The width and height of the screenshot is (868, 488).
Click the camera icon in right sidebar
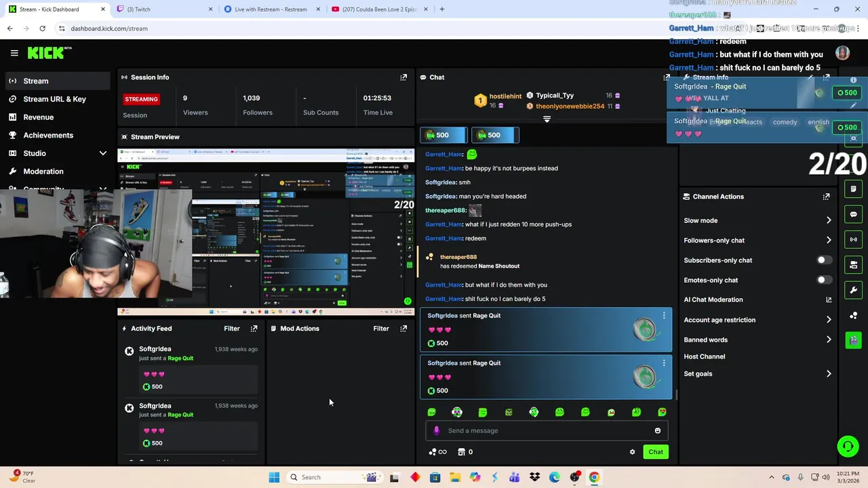853,265
